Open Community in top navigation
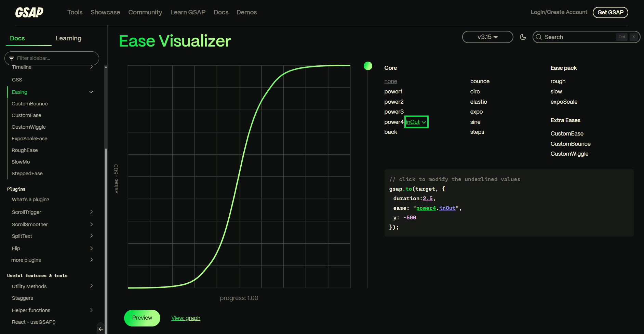644x334 pixels. (145, 12)
